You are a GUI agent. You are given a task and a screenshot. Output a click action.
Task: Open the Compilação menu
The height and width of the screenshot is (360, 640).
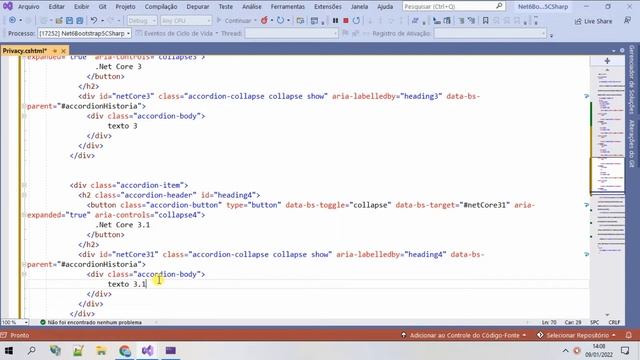pos(161,7)
